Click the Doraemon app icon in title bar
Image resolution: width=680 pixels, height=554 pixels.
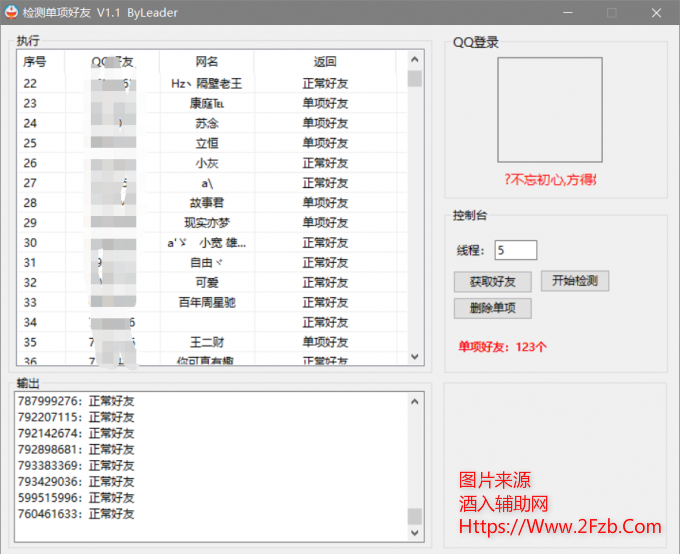coord(11,12)
